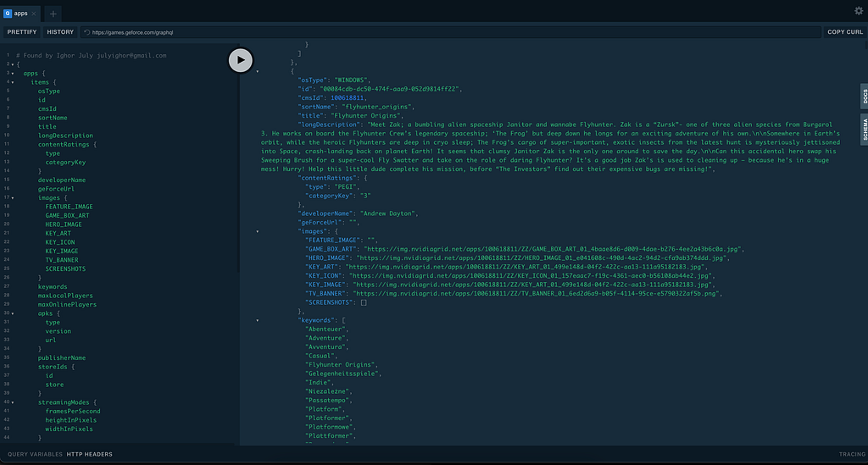Image resolution: width=868 pixels, height=465 pixels.
Task: Collapse the result "images" object
Action: [258, 231]
